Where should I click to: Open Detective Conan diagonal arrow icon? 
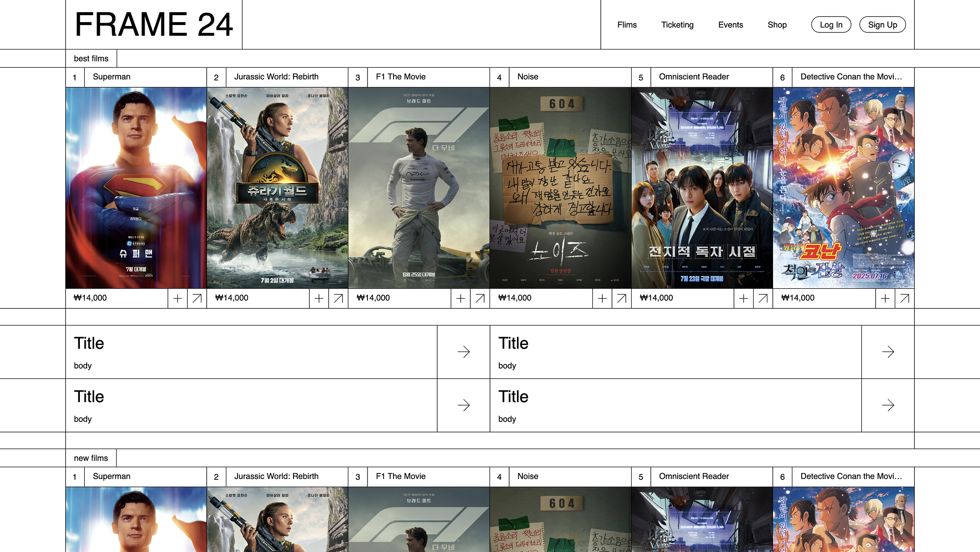coord(905,298)
